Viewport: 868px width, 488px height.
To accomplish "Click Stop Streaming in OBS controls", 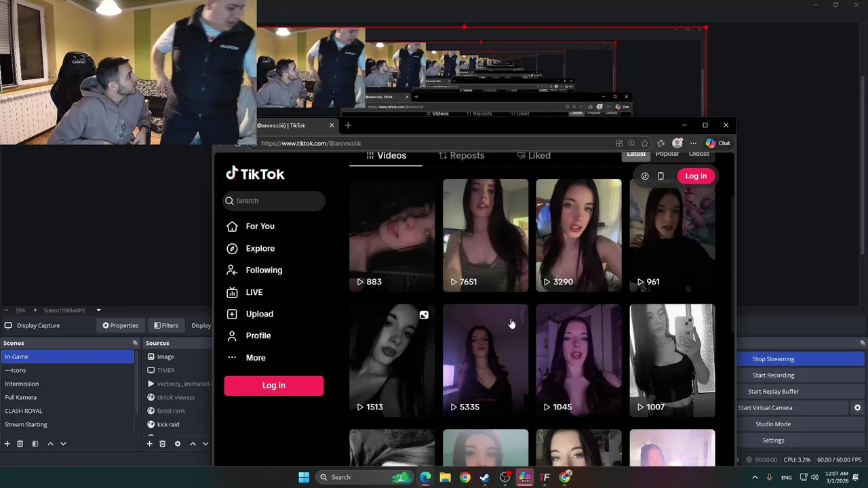I will click(773, 359).
